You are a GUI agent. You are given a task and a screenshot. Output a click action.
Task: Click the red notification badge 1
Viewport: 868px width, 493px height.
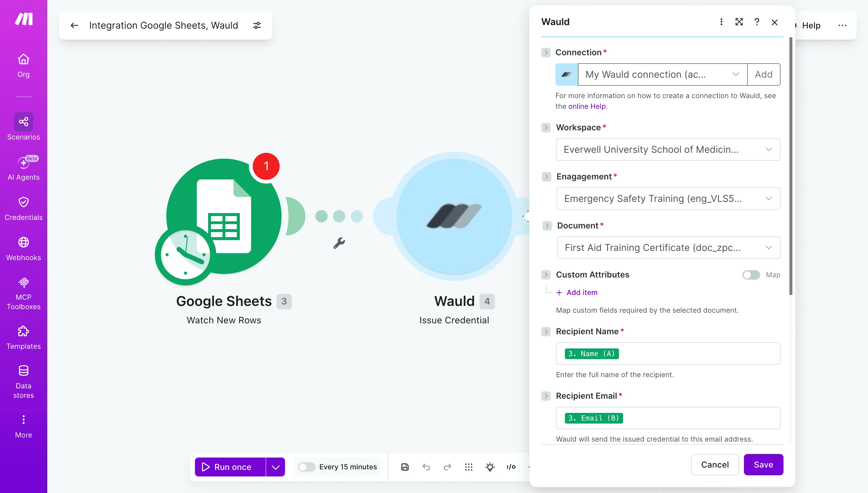(x=266, y=166)
